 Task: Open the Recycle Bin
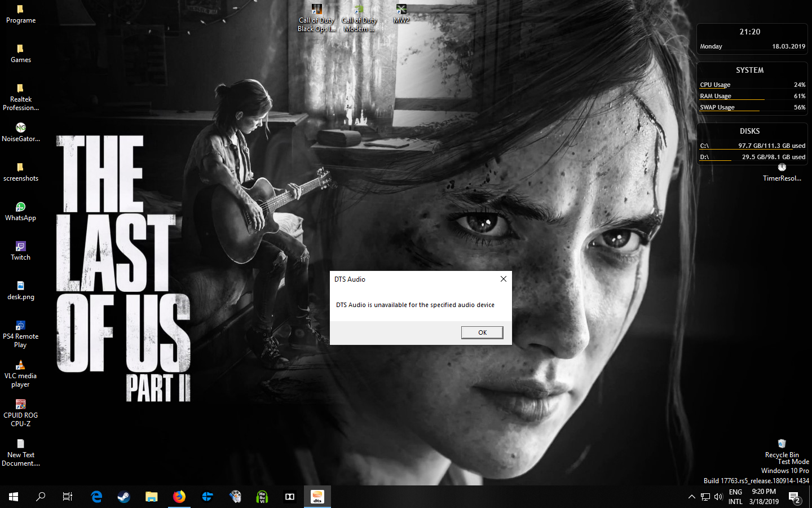pyautogui.click(x=782, y=449)
